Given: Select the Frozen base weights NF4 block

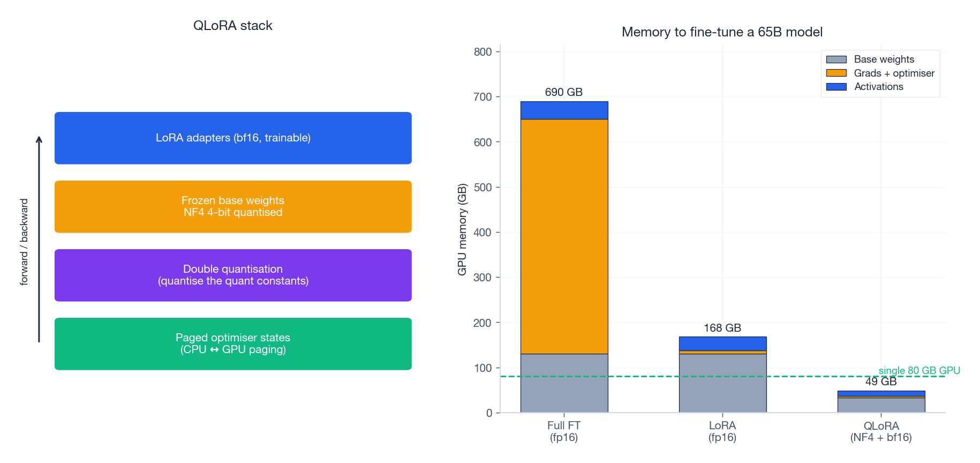Looking at the screenshot, I should (233, 207).
